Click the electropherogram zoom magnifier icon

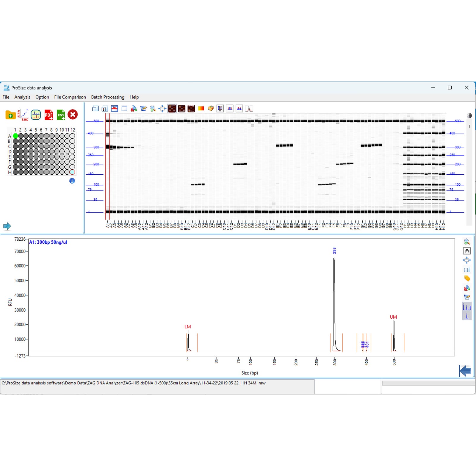pos(467,242)
